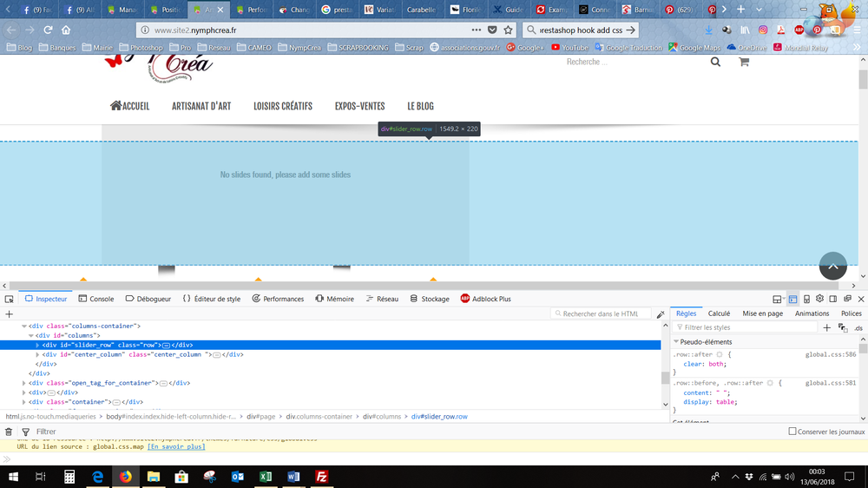Open devtools in separate window icon
868x488 pixels.
pyautogui.click(x=847, y=299)
